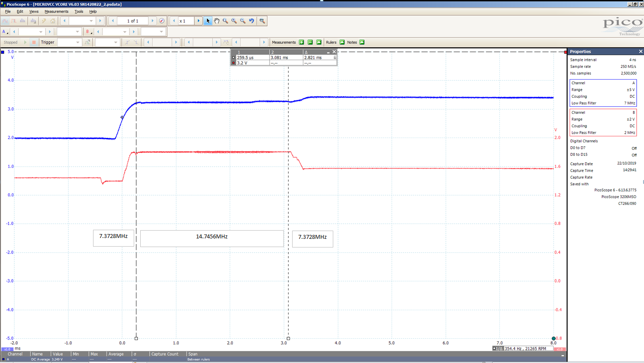
Task: Click the home default view icon
Action: tap(52, 20)
